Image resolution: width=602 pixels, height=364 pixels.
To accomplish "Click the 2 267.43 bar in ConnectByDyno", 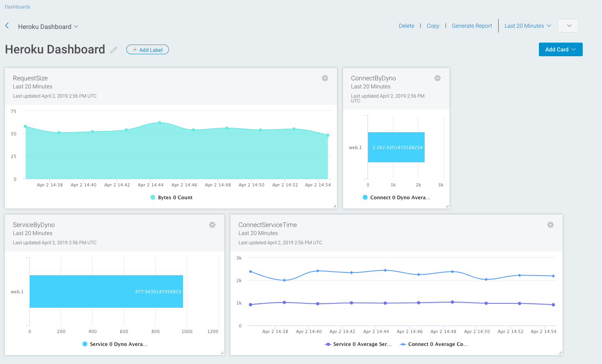I will [396, 147].
